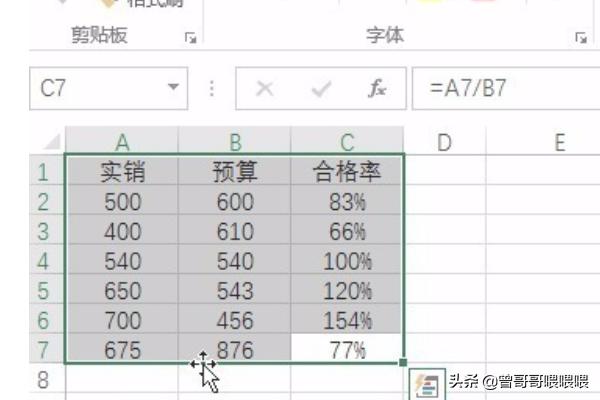The image size is (600, 400).
Task: Select column D header
Action: point(444,142)
